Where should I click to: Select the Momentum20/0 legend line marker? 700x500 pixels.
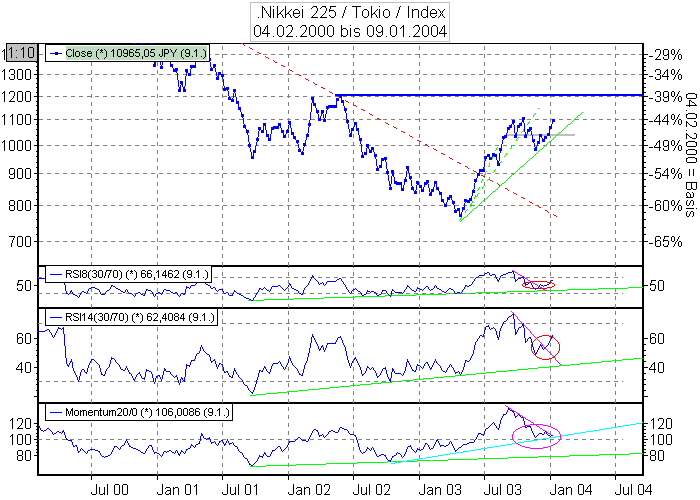(x=56, y=412)
